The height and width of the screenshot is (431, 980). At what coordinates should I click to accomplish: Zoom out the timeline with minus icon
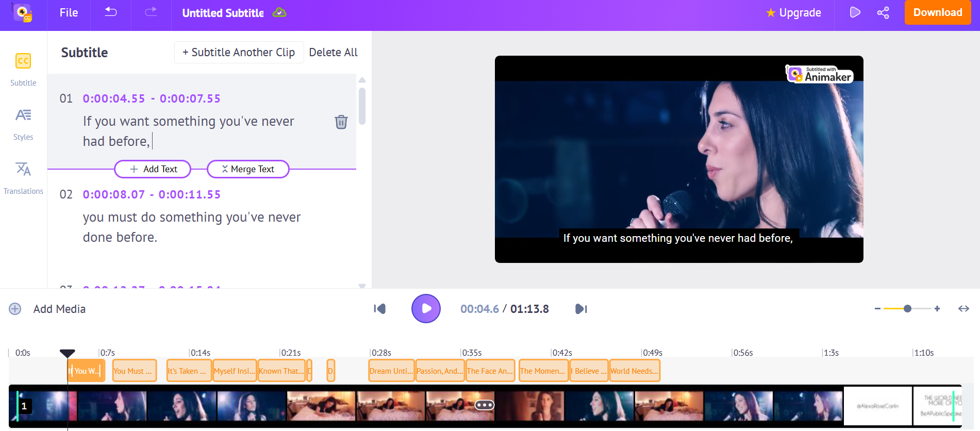tap(877, 309)
